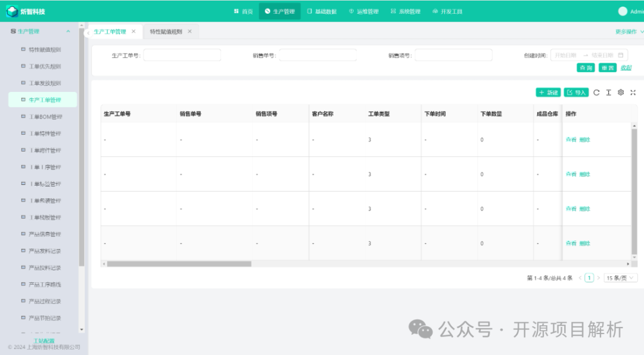Click the 新建 button
This screenshot has width=644, height=355.
coord(548,92)
